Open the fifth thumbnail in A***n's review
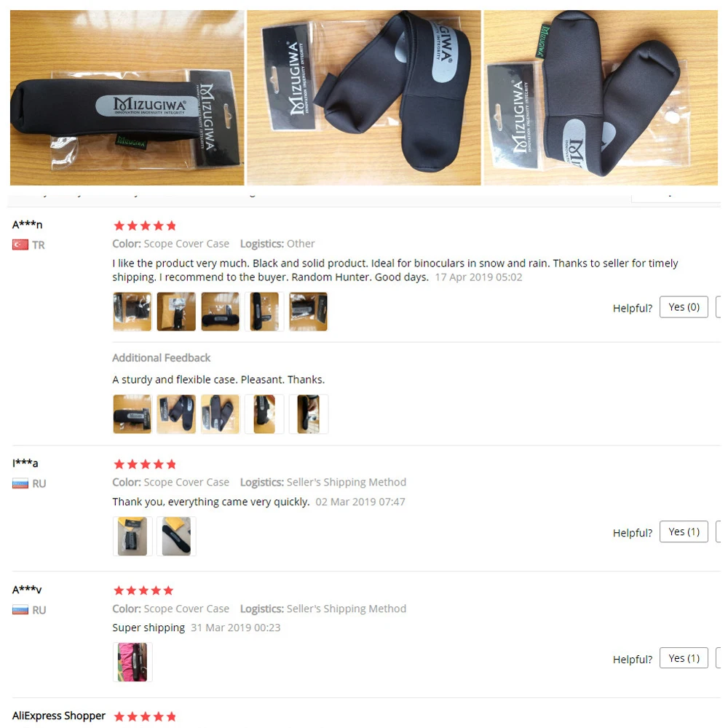Image resolution: width=728 pixels, height=728 pixels. tap(308, 312)
